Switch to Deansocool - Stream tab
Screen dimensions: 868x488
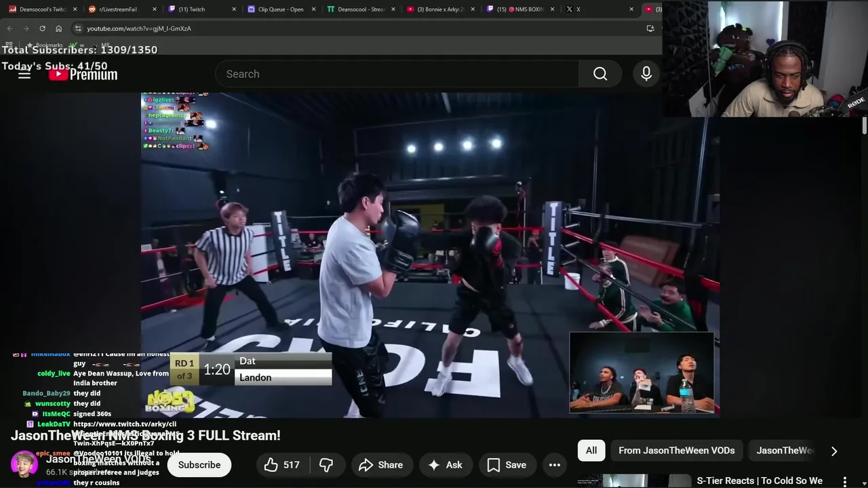pyautogui.click(x=361, y=9)
